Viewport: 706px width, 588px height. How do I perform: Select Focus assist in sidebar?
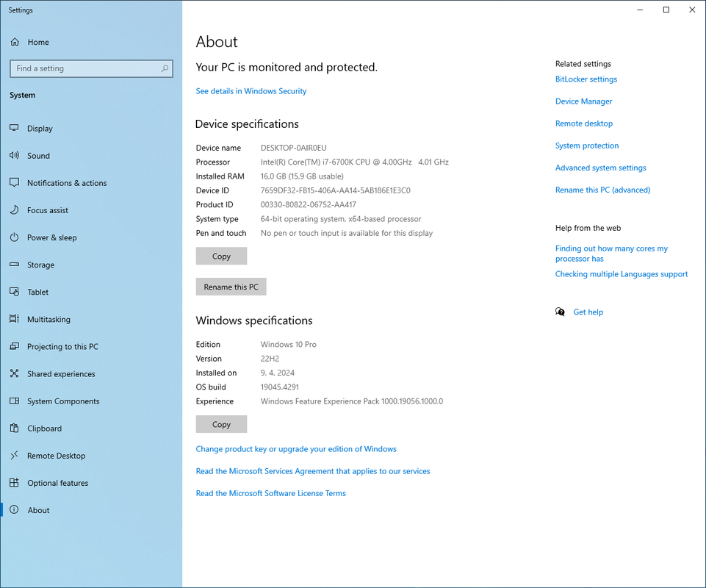(91, 210)
